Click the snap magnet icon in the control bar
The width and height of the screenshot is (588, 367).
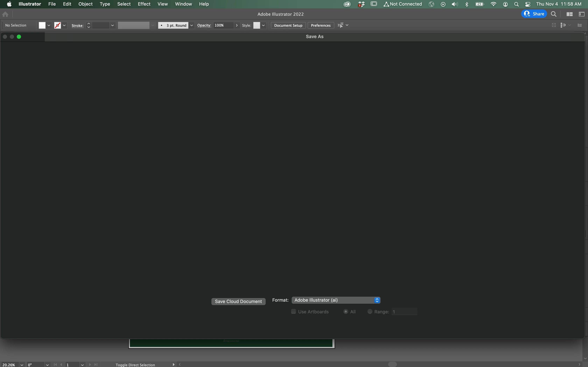point(563,25)
